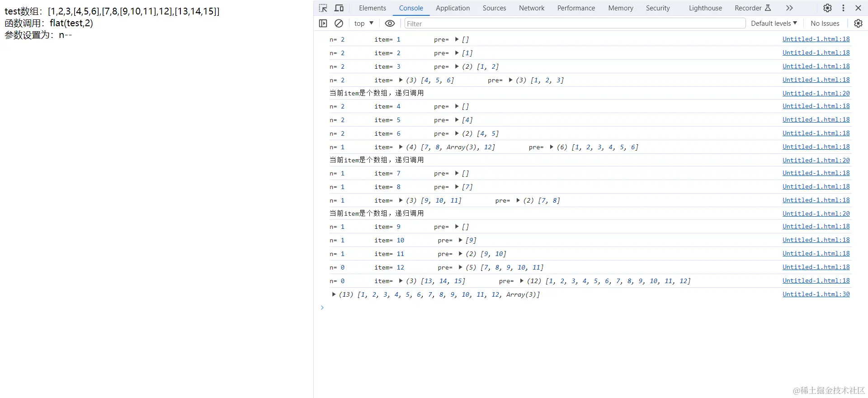This screenshot has width=868, height=398.
Task: Toggle the device toolbar icon
Action: coord(339,8)
